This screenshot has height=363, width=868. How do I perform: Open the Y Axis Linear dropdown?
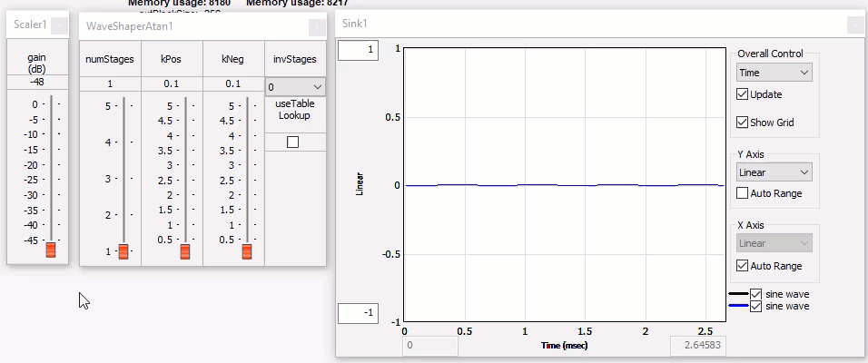tap(774, 172)
